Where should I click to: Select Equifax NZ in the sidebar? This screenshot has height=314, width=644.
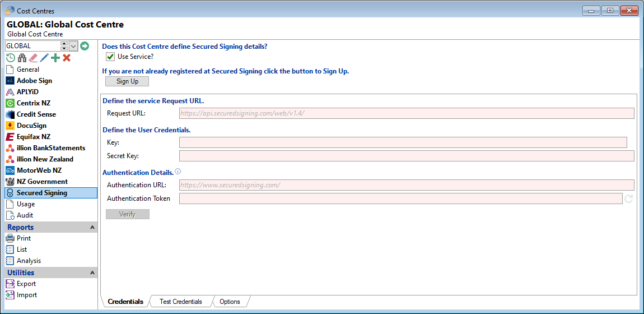point(51,137)
